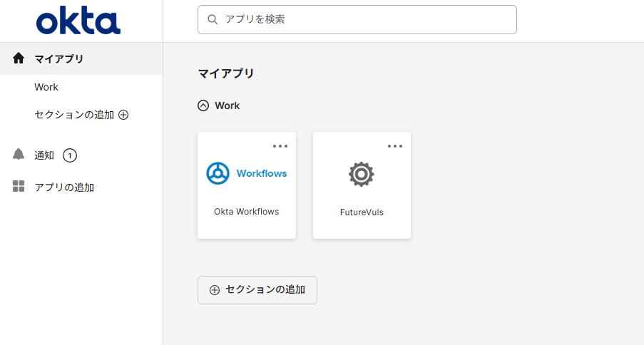The image size is (644, 345).
Task: Select マイアプリ label in the sidebar
Action: click(59, 58)
